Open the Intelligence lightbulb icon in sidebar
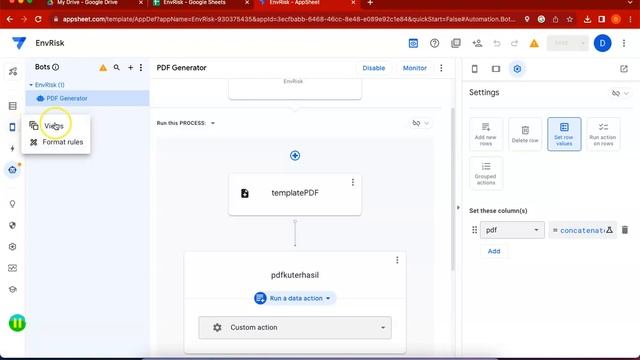640x360 pixels. coord(13,204)
